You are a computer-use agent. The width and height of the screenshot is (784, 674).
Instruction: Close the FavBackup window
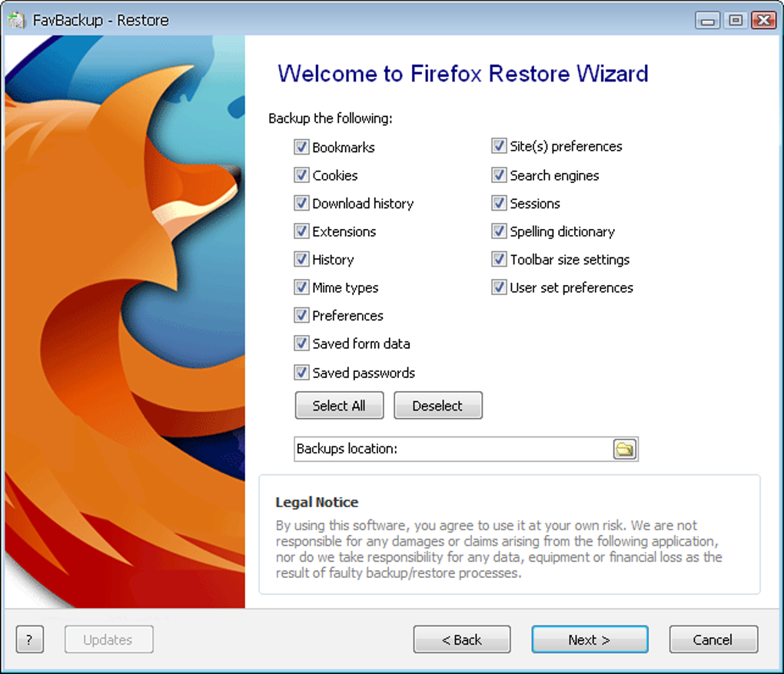click(763, 21)
